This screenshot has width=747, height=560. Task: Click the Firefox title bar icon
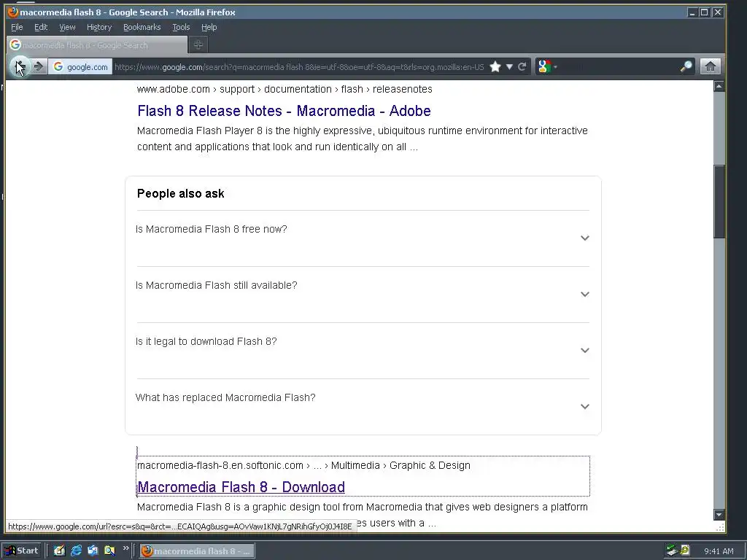point(13,12)
